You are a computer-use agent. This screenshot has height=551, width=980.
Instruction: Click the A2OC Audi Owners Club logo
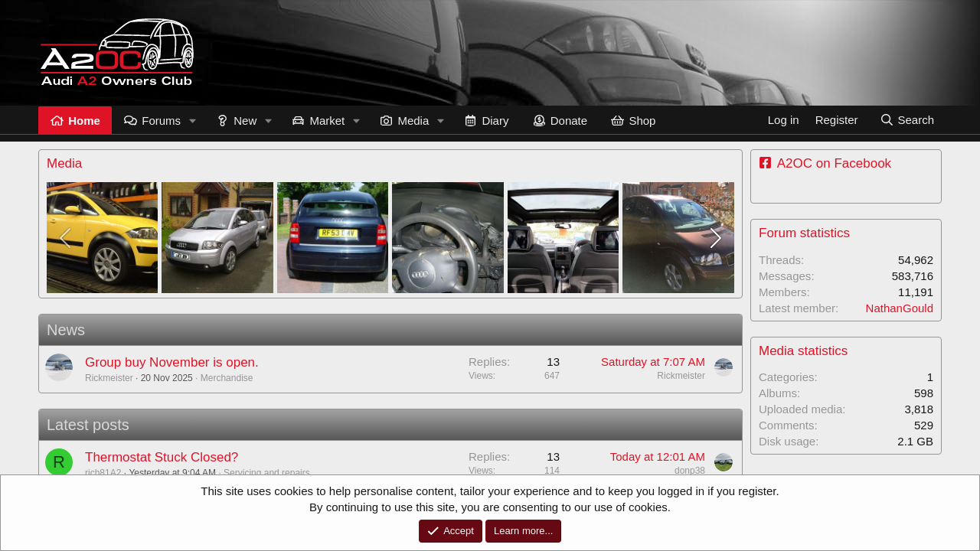(x=117, y=52)
